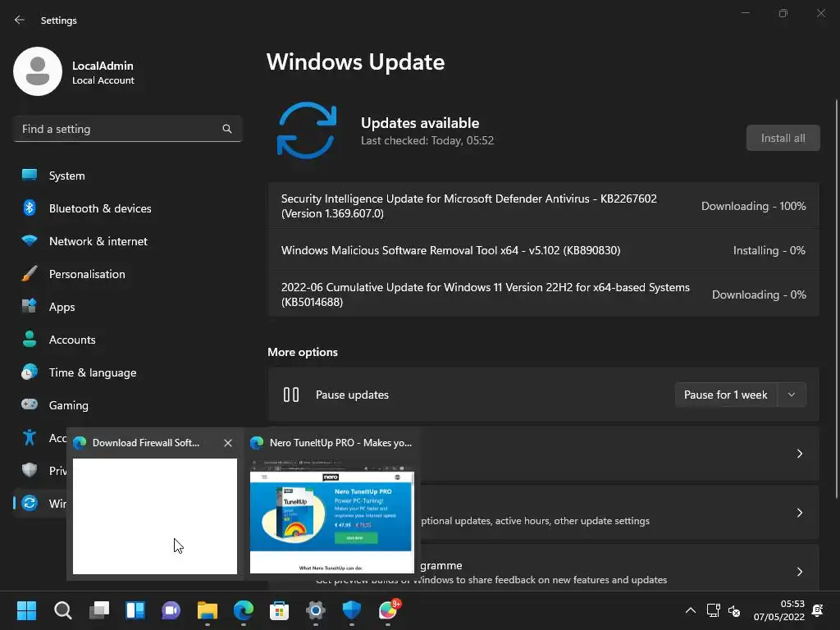Click the Nero TuneItUp PRO preview title

(340, 443)
